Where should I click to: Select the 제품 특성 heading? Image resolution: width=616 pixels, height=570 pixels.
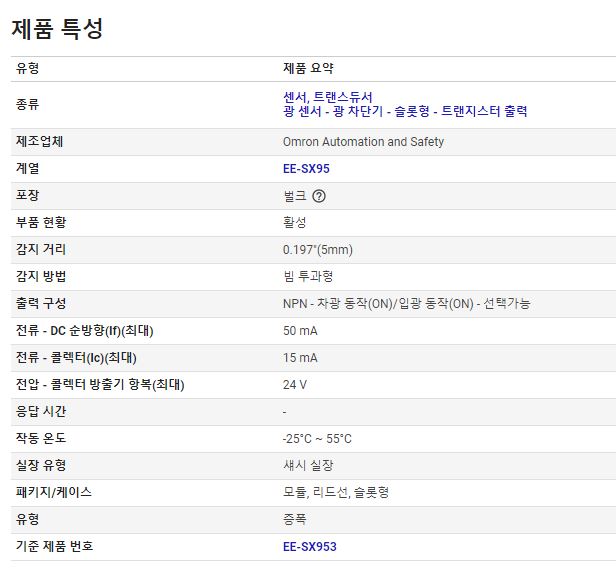(57, 29)
